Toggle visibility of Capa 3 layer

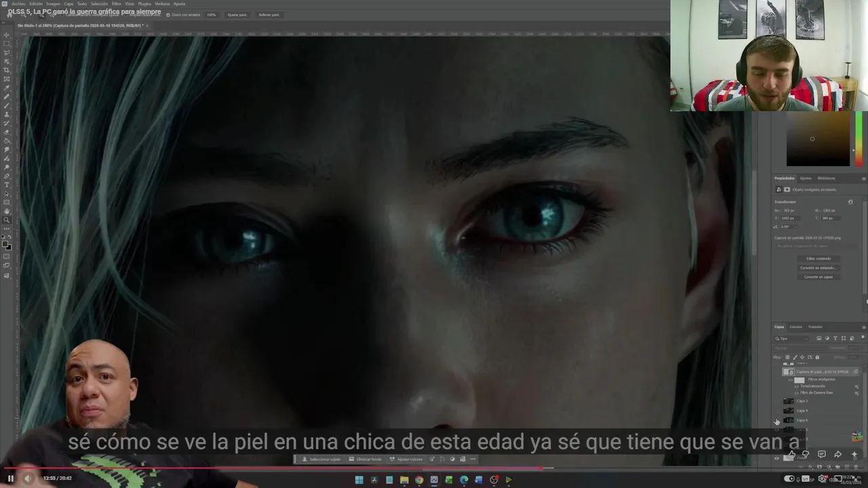coord(776,401)
